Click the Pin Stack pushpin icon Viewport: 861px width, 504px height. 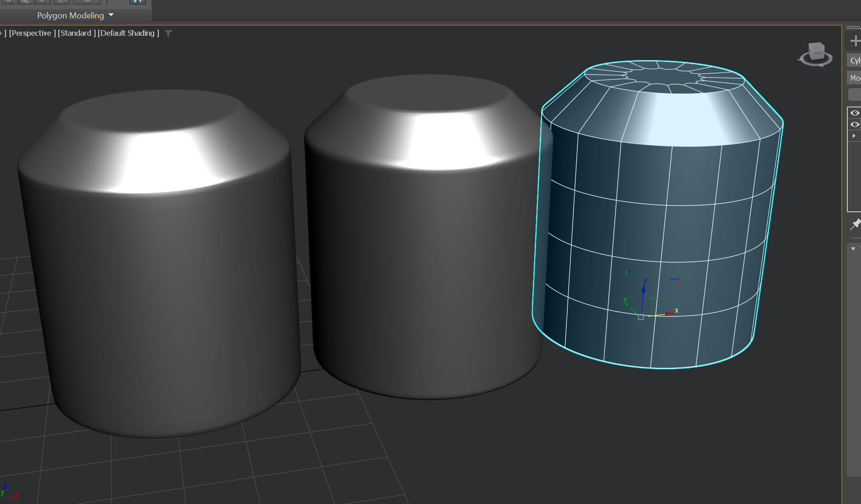(855, 224)
